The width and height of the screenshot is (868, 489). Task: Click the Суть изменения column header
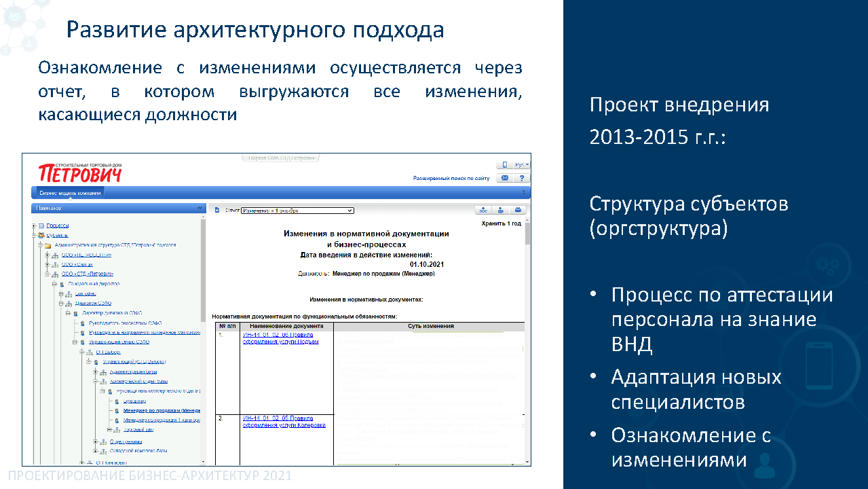(x=430, y=326)
